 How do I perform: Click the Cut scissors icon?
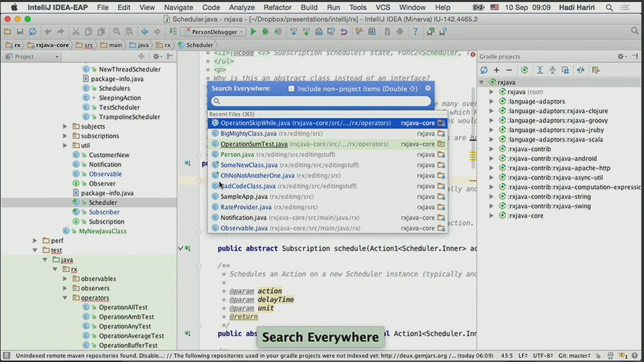point(76,31)
